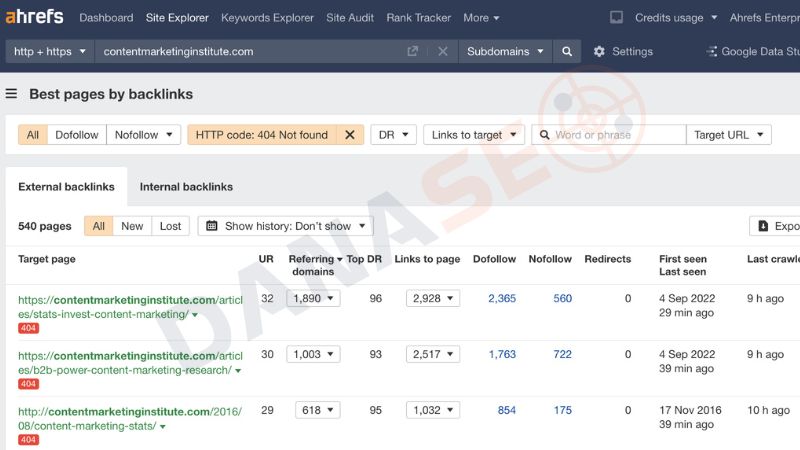Viewport: 800px width, 450px height.
Task: Click the Ahrefs logo
Action: (x=34, y=17)
